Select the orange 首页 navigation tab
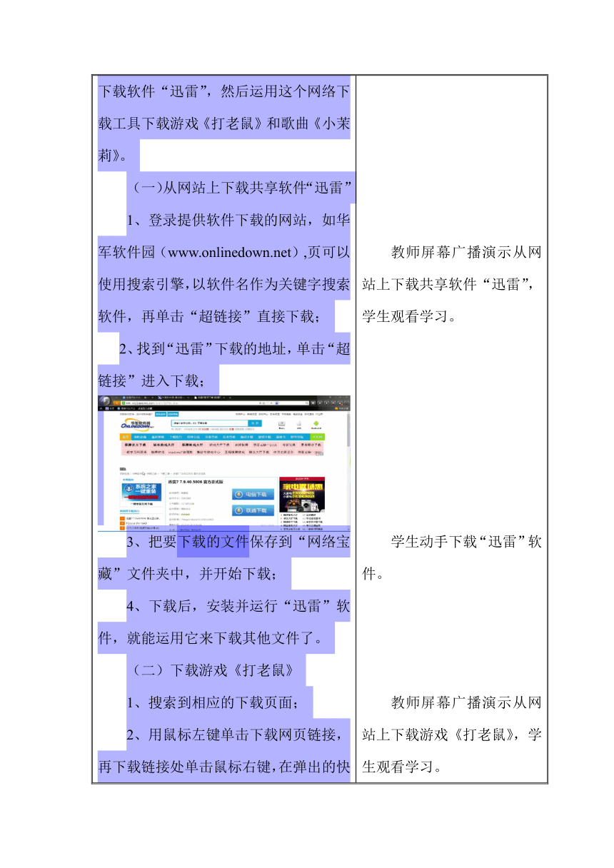 (126, 437)
